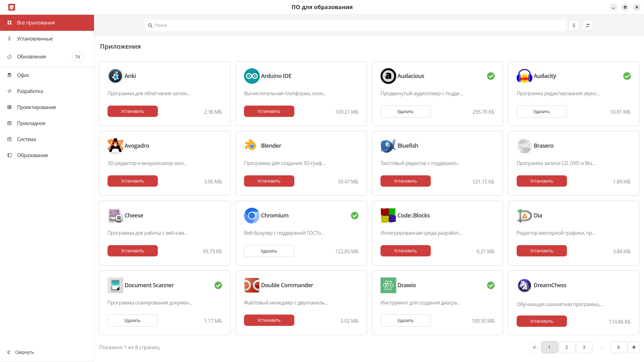Click the 74 updates count badge

click(x=78, y=57)
